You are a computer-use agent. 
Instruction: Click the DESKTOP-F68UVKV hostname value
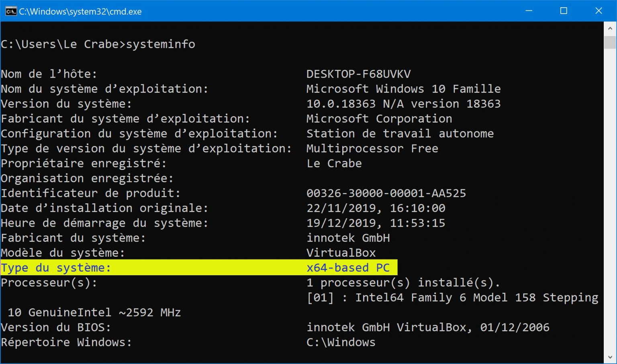click(359, 74)
